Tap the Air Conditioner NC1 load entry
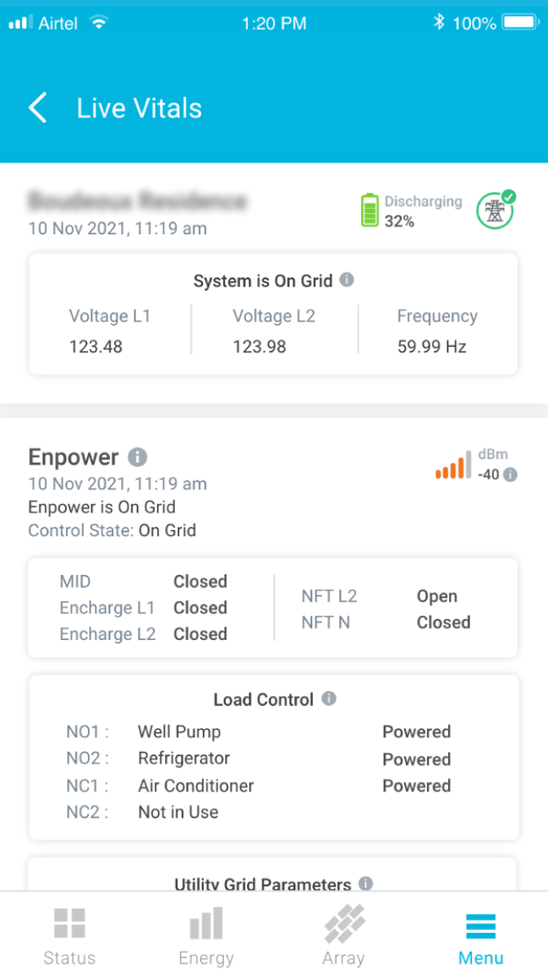548x980 pixels. pyautogui.click(x=195, y=786)
